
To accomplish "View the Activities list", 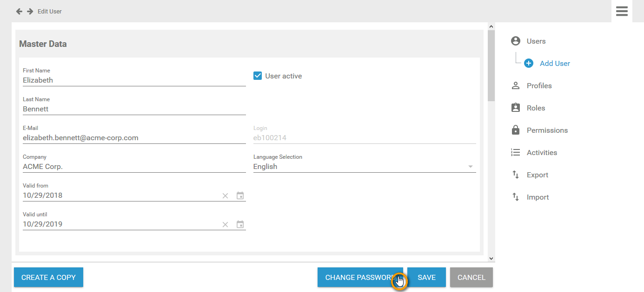I will 542,152.
